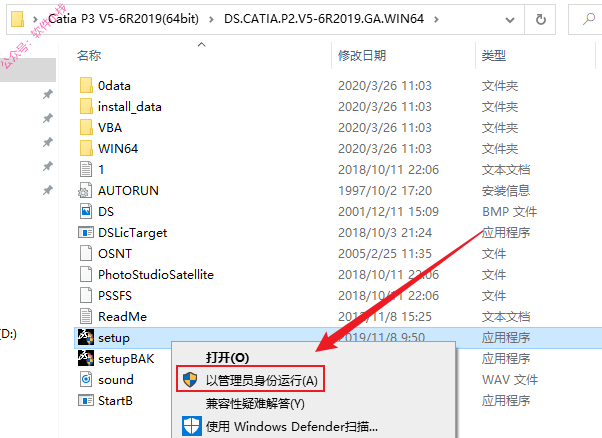Click the sound WAV file icon
This screenshot has height=438, width=602.
pyautogui.click(x=86, y=379)
